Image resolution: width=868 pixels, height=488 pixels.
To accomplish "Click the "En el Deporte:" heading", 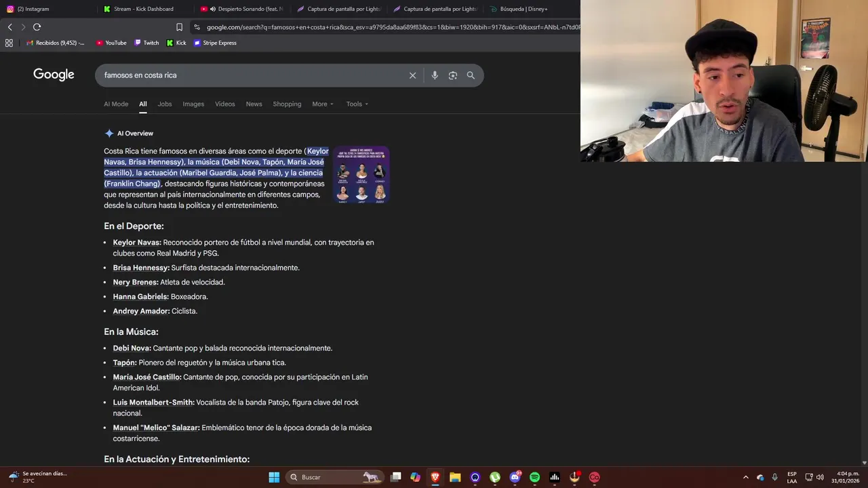I will pos(134,226).
